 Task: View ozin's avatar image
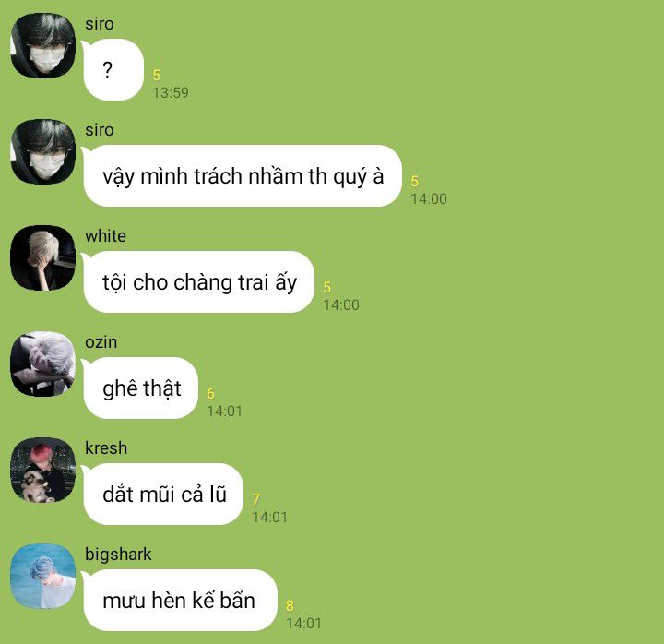[42, 364]
